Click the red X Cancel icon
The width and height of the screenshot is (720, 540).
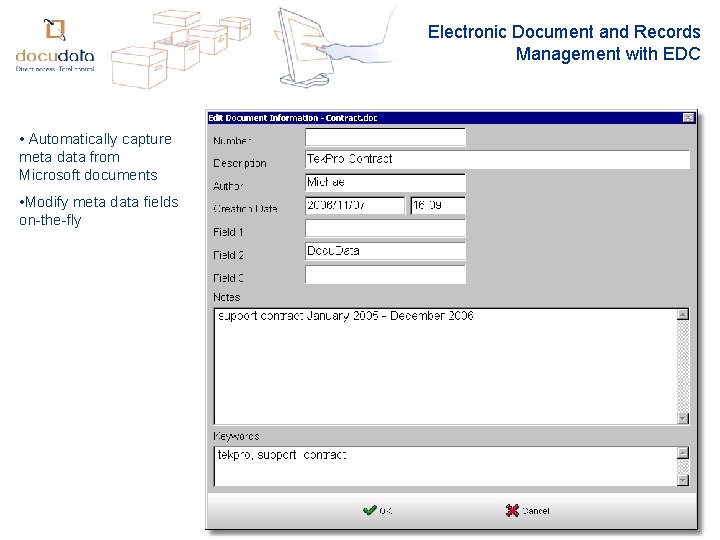click(x=512, y=510)
